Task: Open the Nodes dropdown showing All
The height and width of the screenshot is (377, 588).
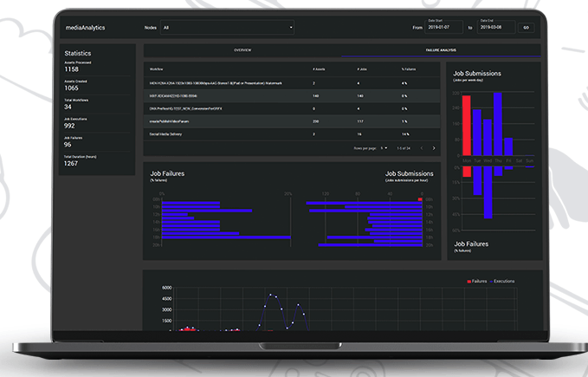Action: pyautogui.click(x=227, y=28)
